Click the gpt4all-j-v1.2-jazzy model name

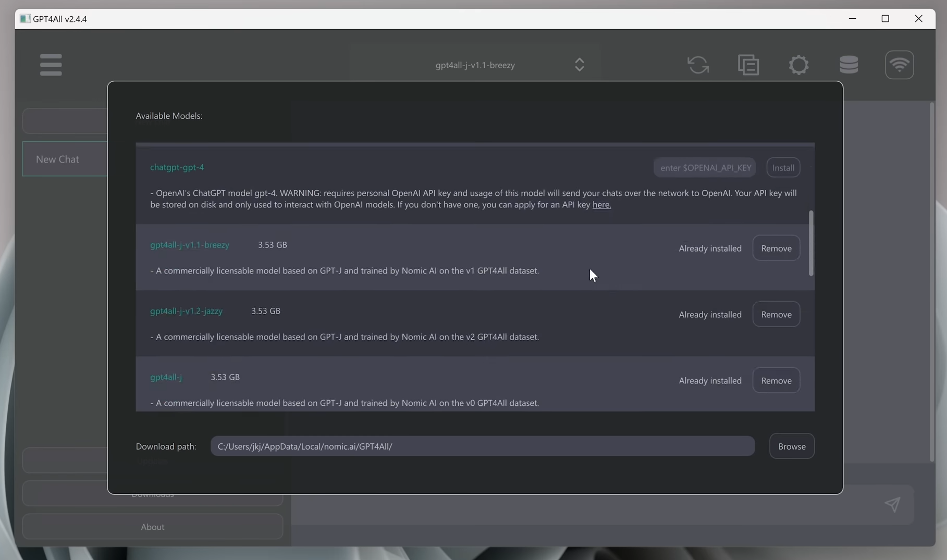coord(186,311)
